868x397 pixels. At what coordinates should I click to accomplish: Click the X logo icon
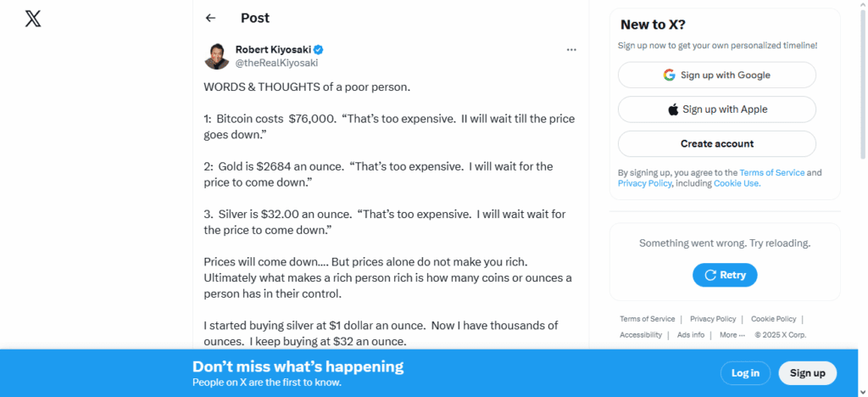(33, 19)
